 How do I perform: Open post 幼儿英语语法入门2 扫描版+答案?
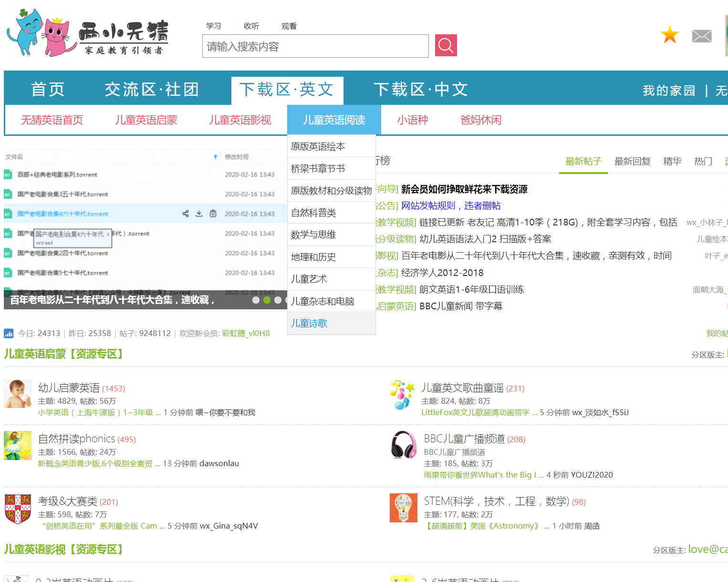click(x=485, y=239)
